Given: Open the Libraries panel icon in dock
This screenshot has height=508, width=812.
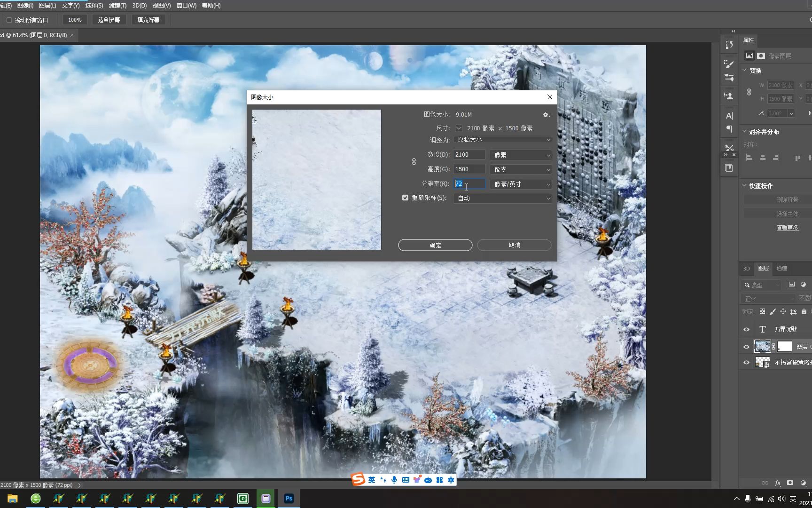Looking at the screenshot, I should [x=729, y=168].
